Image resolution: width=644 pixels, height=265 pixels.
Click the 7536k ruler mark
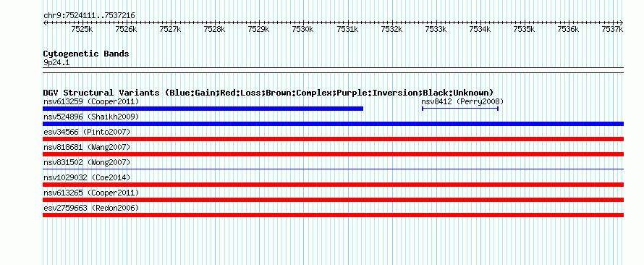pos(569,29)
